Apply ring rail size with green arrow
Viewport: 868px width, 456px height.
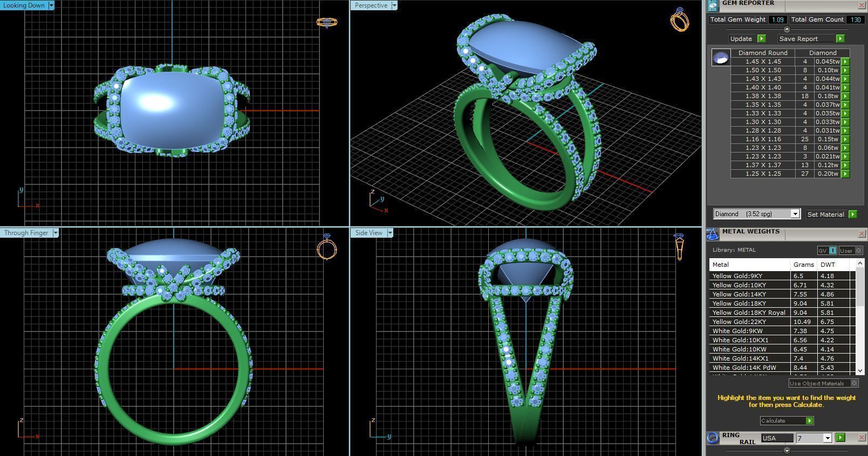840,438
